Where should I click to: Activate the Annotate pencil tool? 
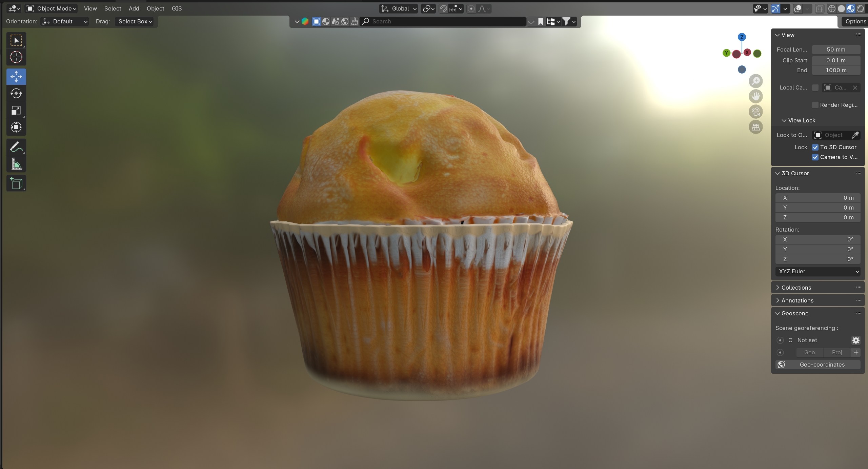pos(16,147)
